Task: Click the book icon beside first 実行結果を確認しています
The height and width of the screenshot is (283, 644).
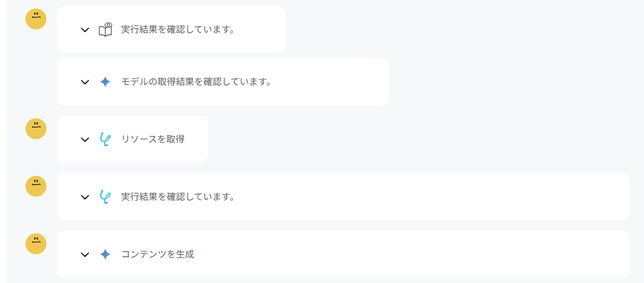Action: pyautogui.click(x=105, y=29)
